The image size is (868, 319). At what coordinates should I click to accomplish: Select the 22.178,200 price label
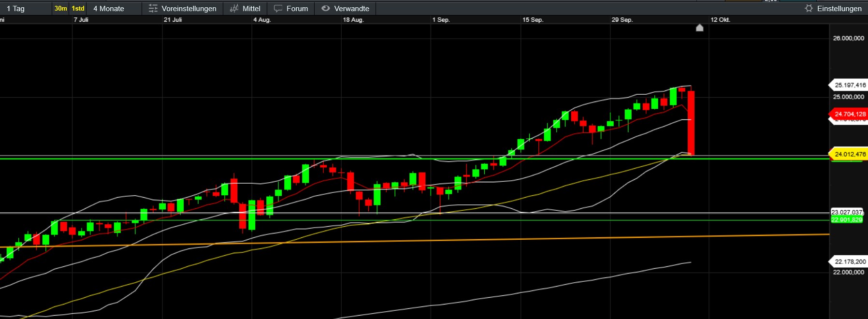coord(849,261)
